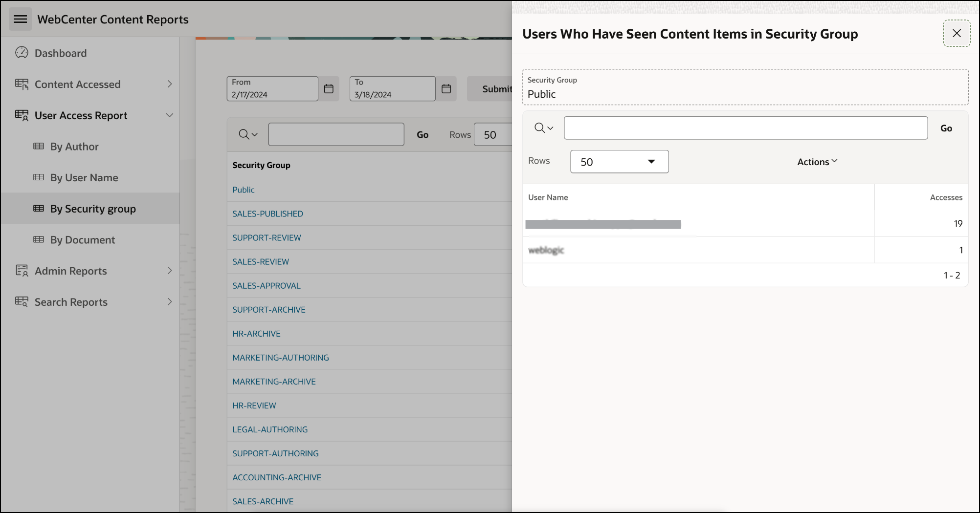Open the MARKETING-AUTHORING link
This screenshot has width=980, height=513.
[281, 357]
